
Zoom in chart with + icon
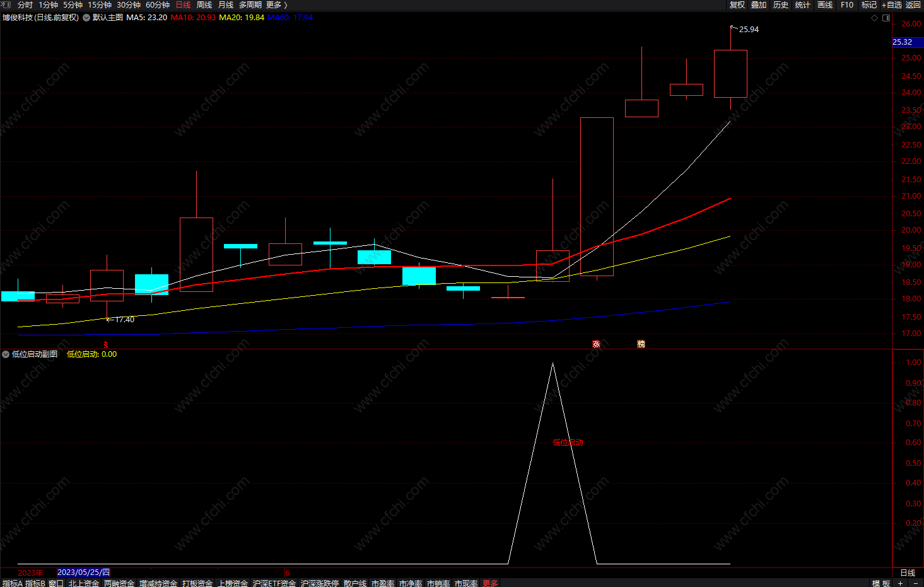(x=901, y=583)
